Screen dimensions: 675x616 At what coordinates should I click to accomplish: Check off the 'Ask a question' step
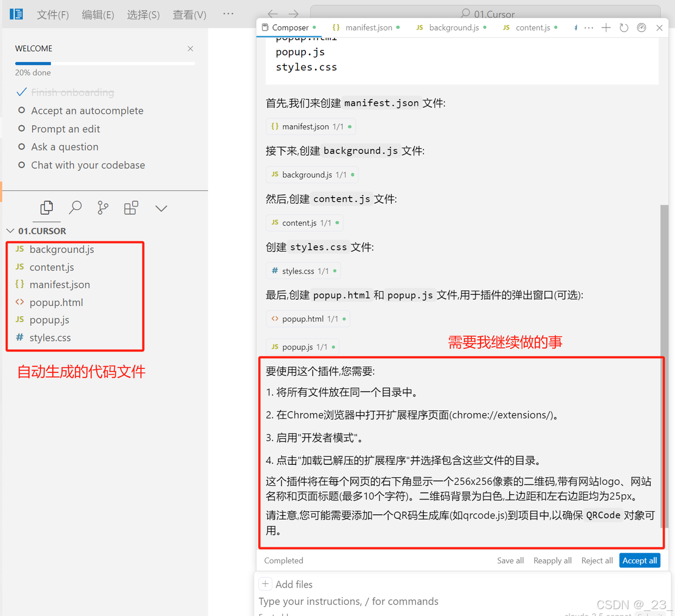click(x=21, y=147)
